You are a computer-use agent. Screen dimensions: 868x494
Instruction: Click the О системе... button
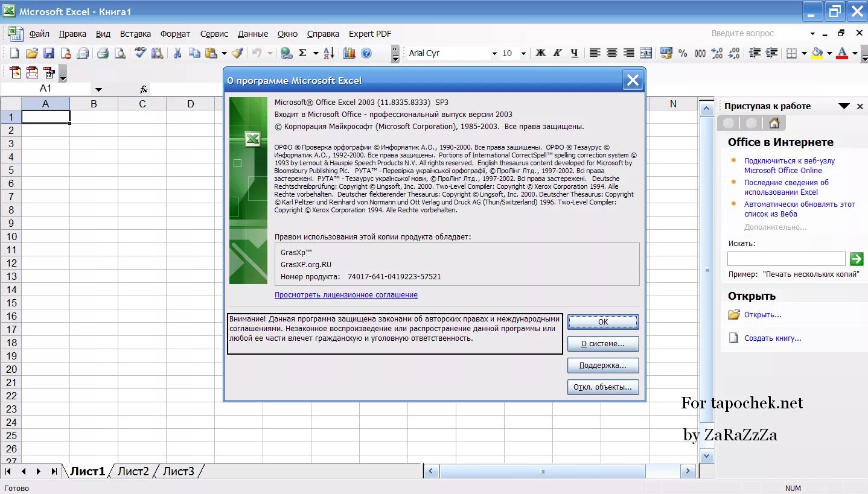[x=603, y=344]
